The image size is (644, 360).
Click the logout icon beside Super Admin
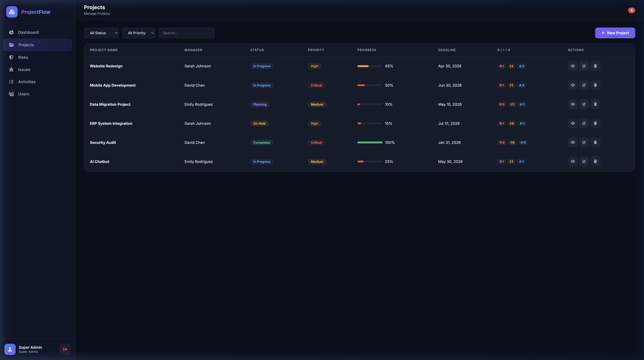tap(65, 349)
